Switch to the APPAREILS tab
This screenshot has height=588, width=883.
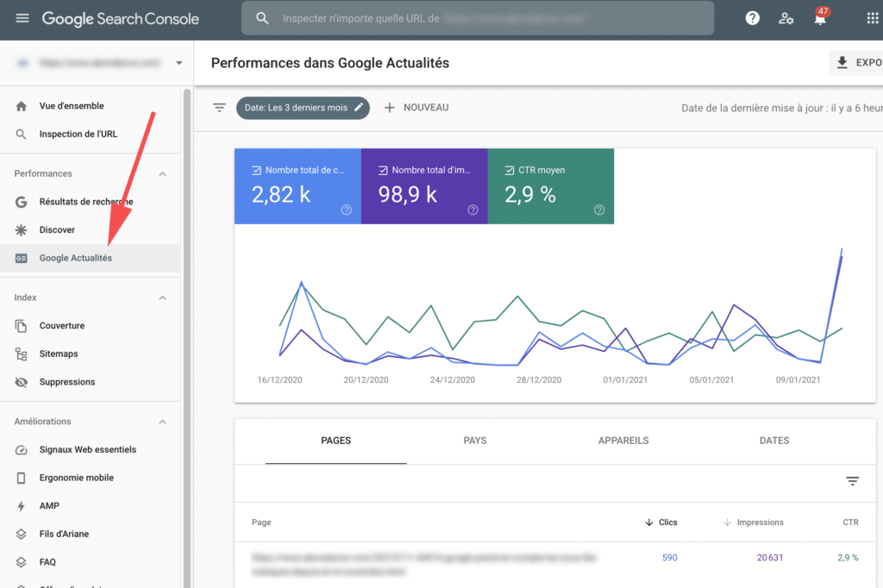(623, 441)
